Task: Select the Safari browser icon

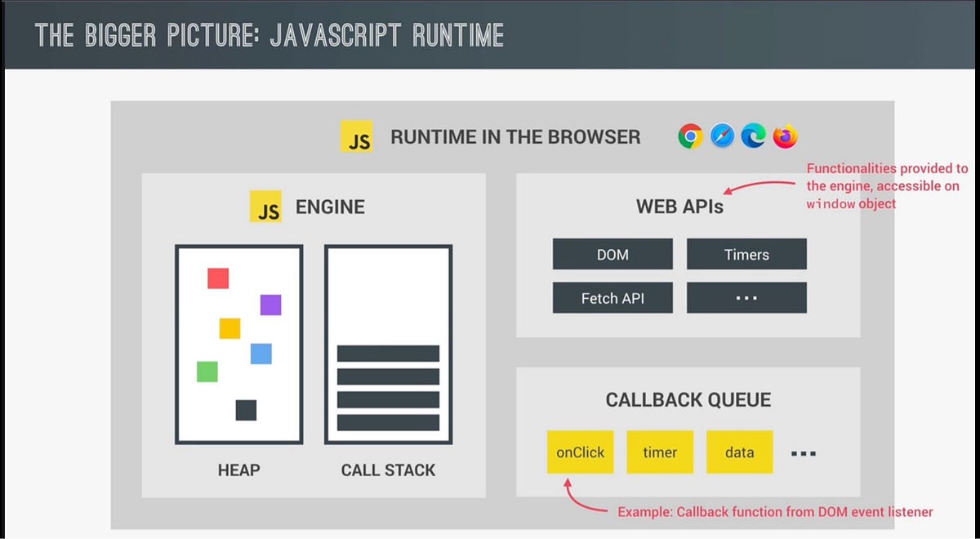Action: pyautogui.click(x=722, y=137)
